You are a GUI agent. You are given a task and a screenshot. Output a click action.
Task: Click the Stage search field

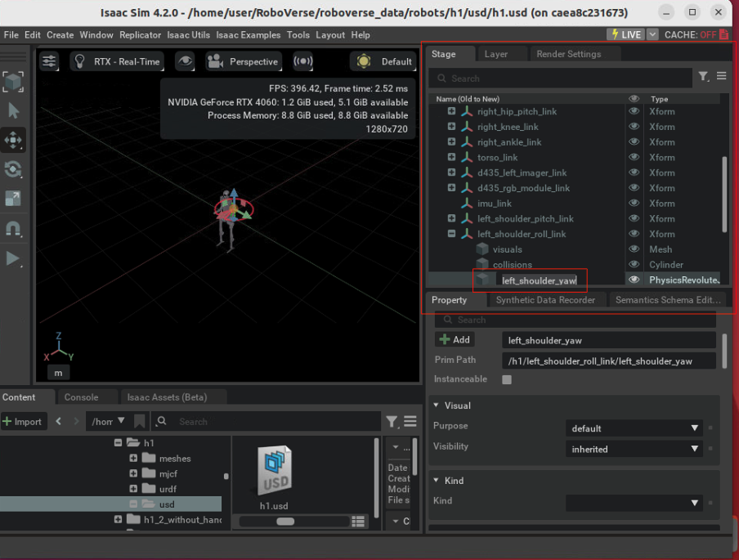[560, 78]
